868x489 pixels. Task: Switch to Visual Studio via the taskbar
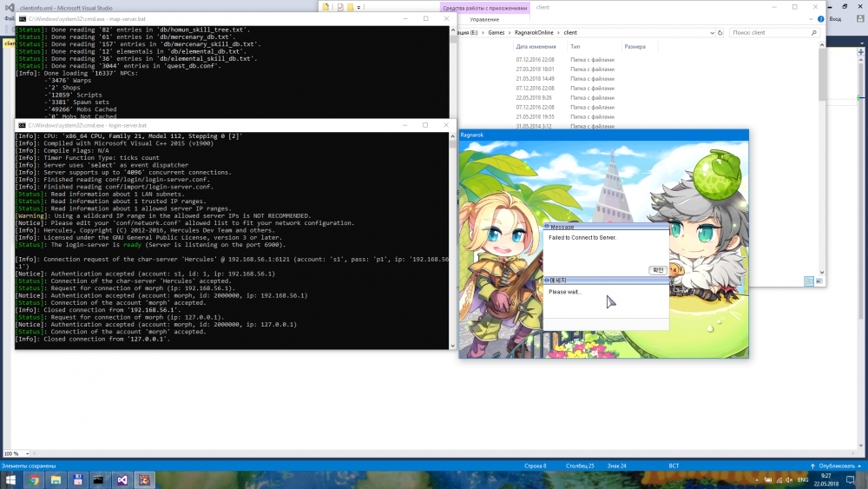click(x=122, y=480)
